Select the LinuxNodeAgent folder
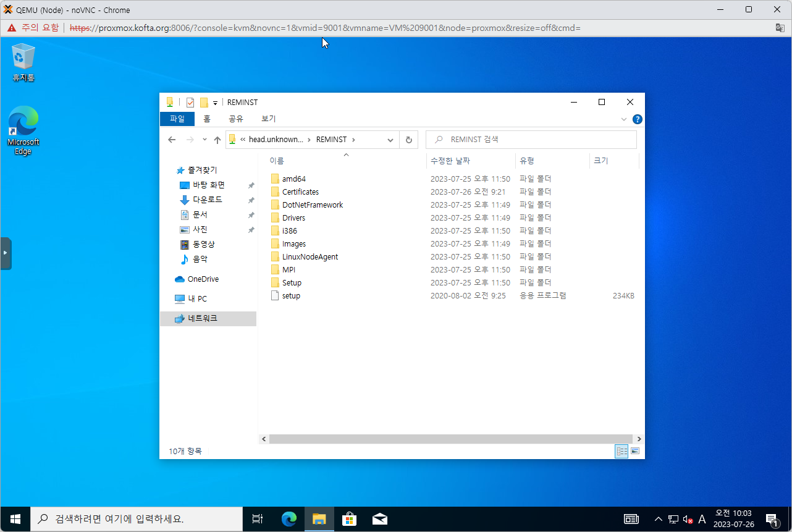 coord(310,256)
